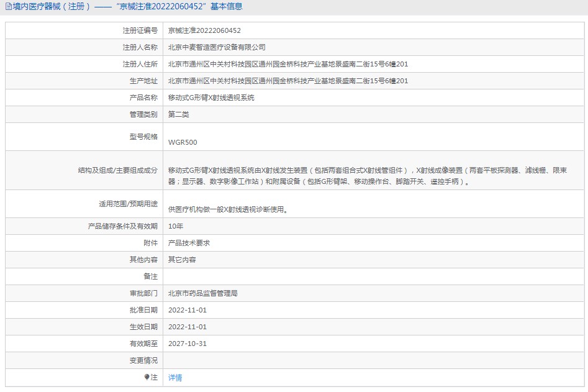Select the 生效日期 value 2022-11-01

[x=188, y=327]
